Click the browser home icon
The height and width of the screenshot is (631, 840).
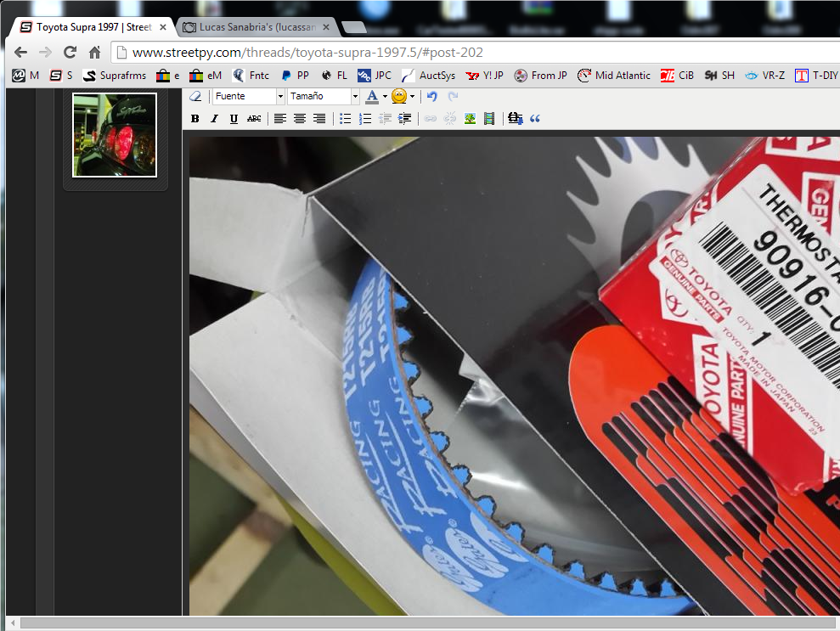(94, 53)
